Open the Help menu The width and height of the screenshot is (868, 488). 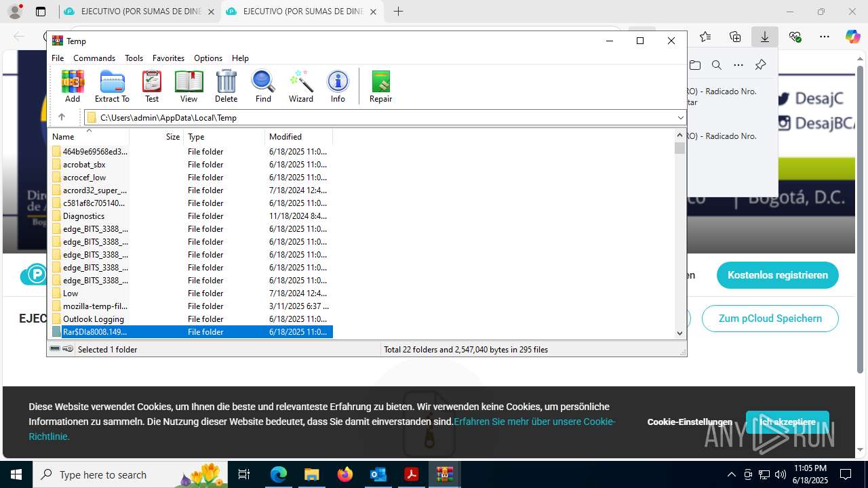click(x=240, y=58)
